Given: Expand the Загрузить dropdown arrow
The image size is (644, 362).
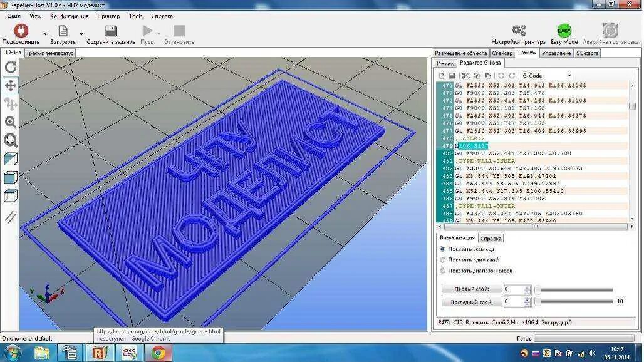Looking at the screenshot, I should click(x=81, y=34).
